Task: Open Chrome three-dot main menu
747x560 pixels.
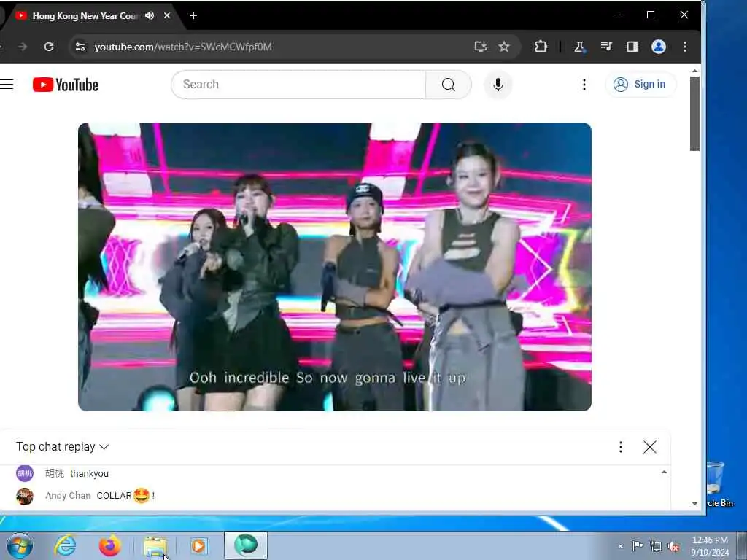Action: tap(684, 47)
